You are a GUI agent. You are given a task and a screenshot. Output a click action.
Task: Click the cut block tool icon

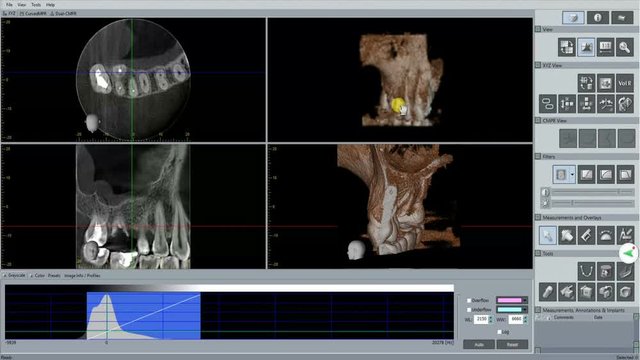pyautogui.click(x=567, y=291)
